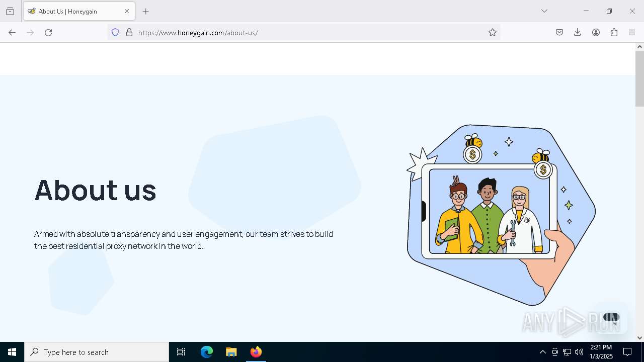Bookmark this page with star icon
Screen dimensions: 644x362
(493, 32)
